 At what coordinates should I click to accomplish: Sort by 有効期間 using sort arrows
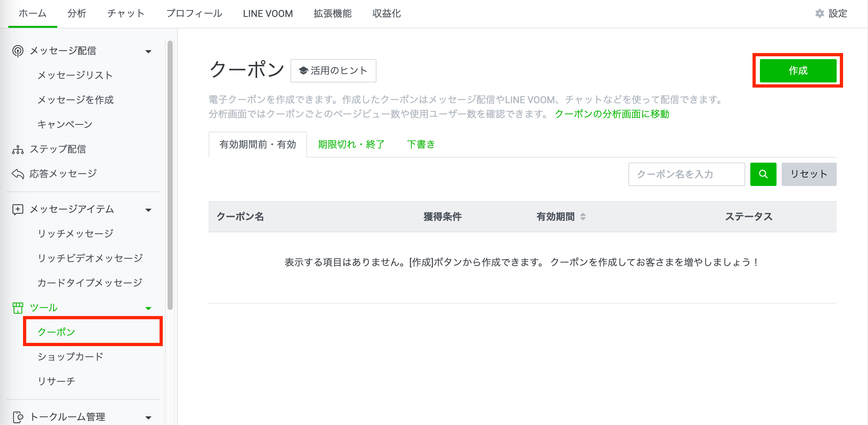583,217
